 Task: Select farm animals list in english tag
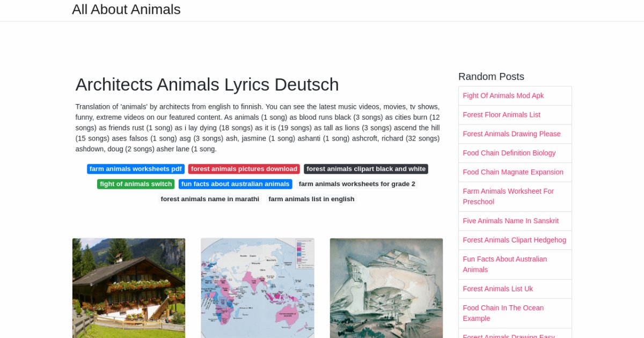pos(311,199)
